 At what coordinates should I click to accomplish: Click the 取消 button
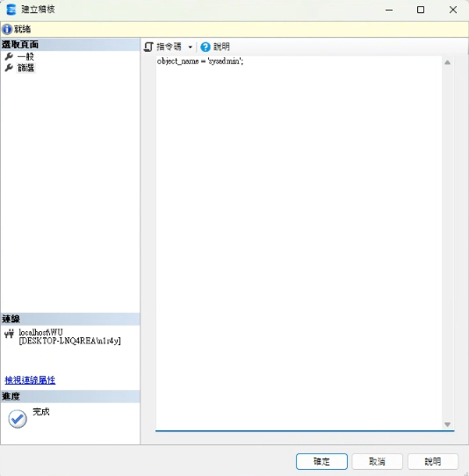click(x=378, y=461)
